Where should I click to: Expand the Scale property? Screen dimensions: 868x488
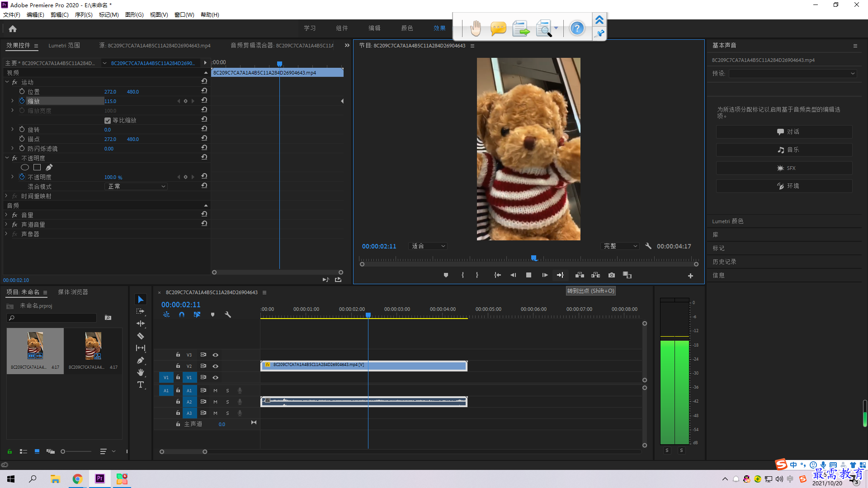click(12, 101)
